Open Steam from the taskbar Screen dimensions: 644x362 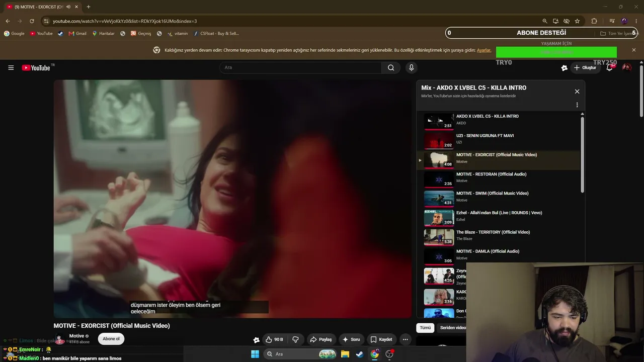point(359,354)
